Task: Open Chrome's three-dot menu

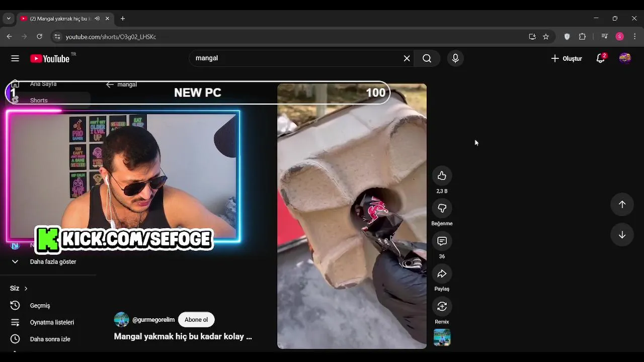Action: pyautogui.click(x=634, y=37)
